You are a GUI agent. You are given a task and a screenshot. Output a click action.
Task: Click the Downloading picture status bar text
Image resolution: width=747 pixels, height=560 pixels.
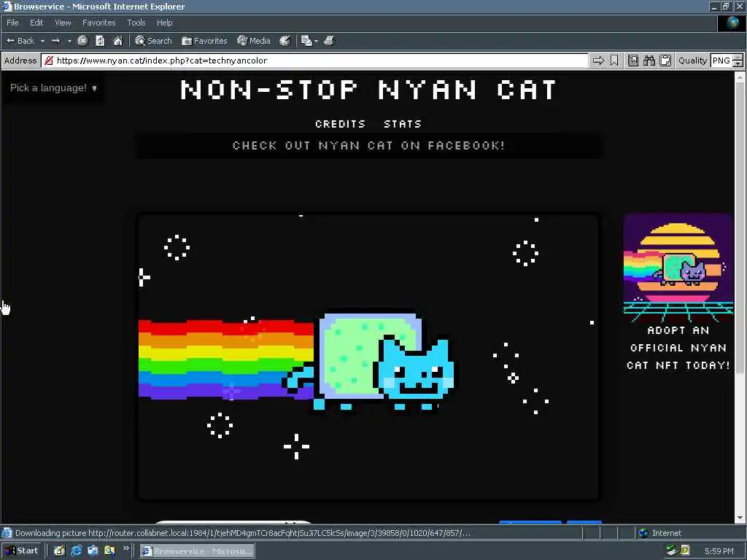(x=243, y=533)
